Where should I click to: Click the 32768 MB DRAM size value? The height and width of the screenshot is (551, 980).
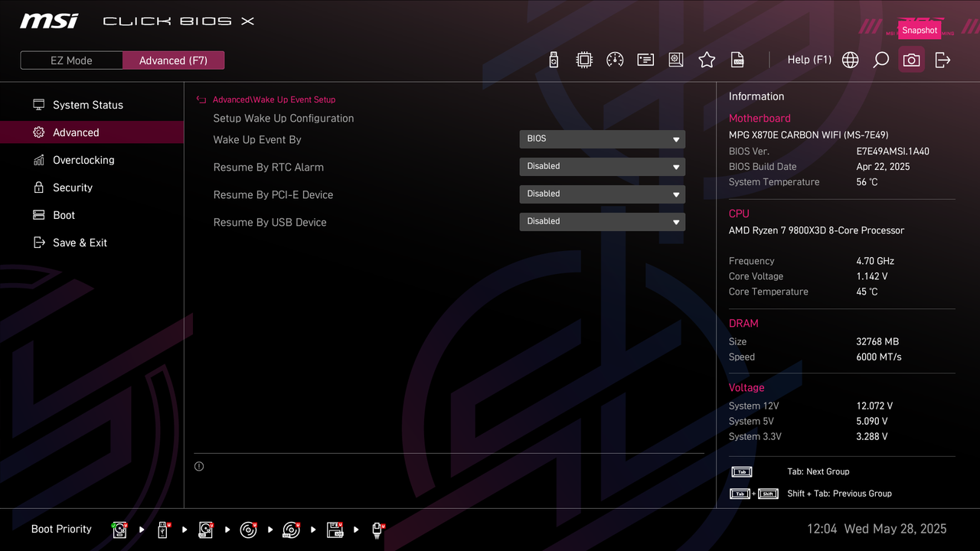[x=877, y=342]
